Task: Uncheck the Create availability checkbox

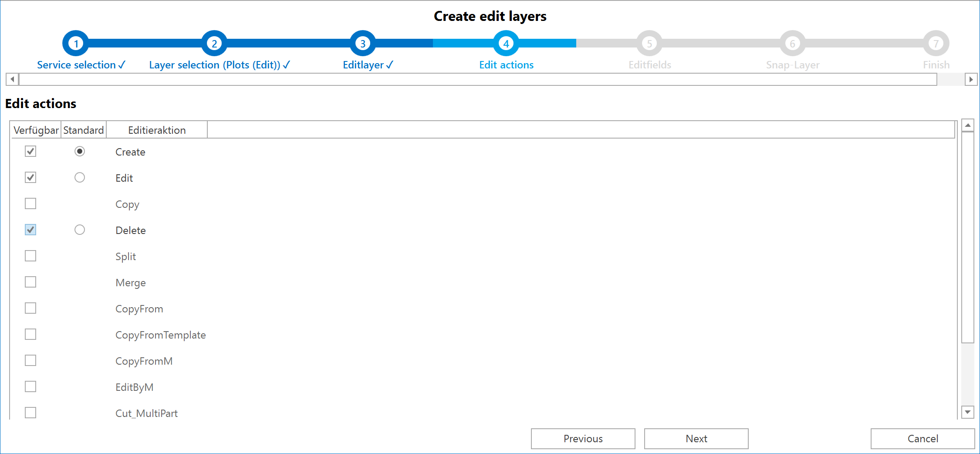Action: (x=30, y=152)
